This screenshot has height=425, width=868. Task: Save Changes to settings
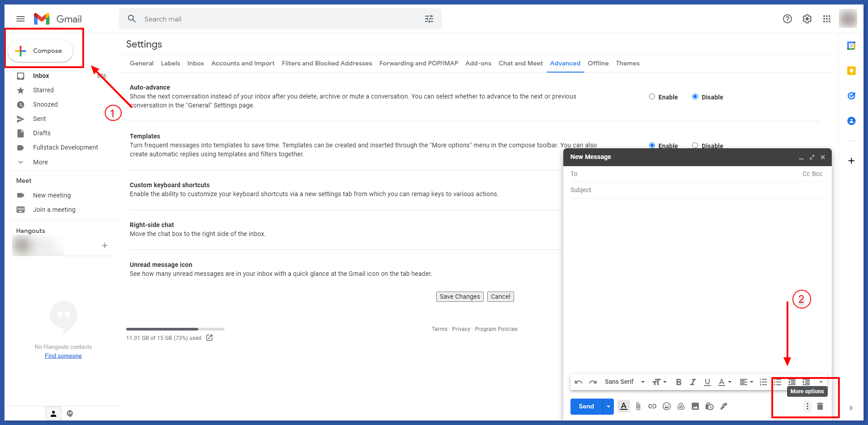[460, 296]
